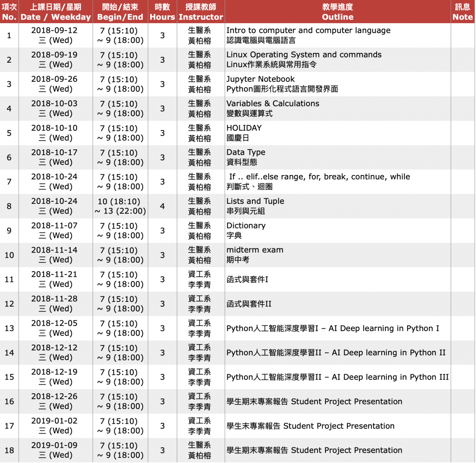The image size is (476, 463).
Task: Select the date cell 2018-11-07
Action: [56, 230]
